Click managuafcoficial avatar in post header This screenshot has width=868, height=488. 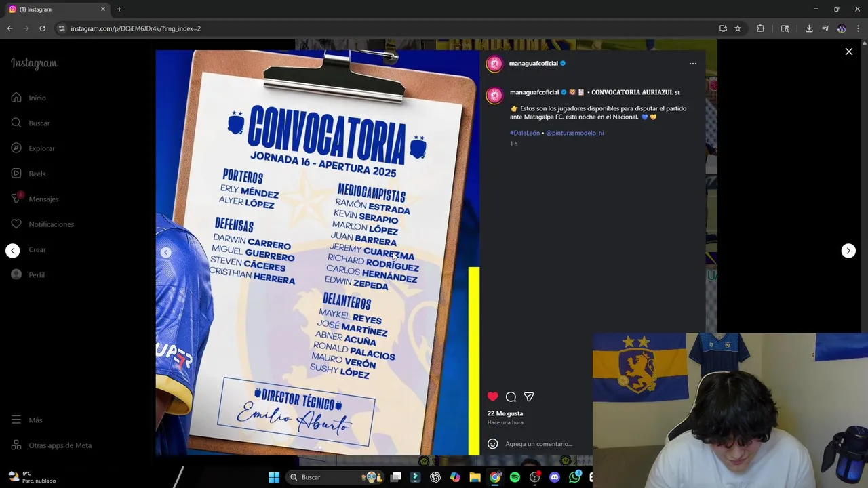(x=495, y=64)
